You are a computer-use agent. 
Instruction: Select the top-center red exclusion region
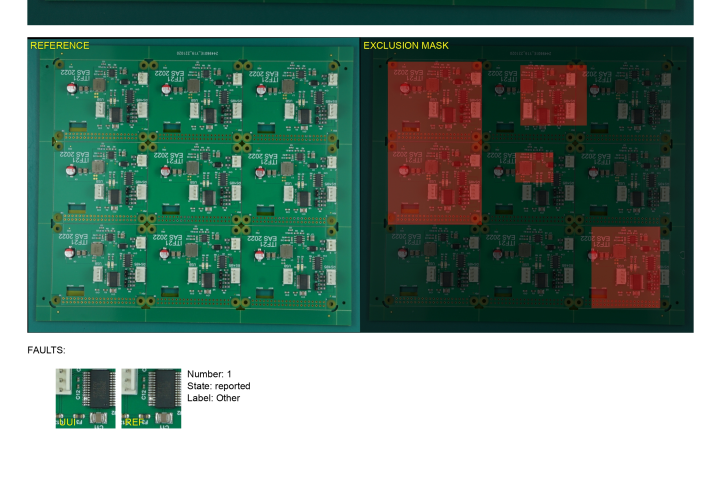tap(539, 95)
